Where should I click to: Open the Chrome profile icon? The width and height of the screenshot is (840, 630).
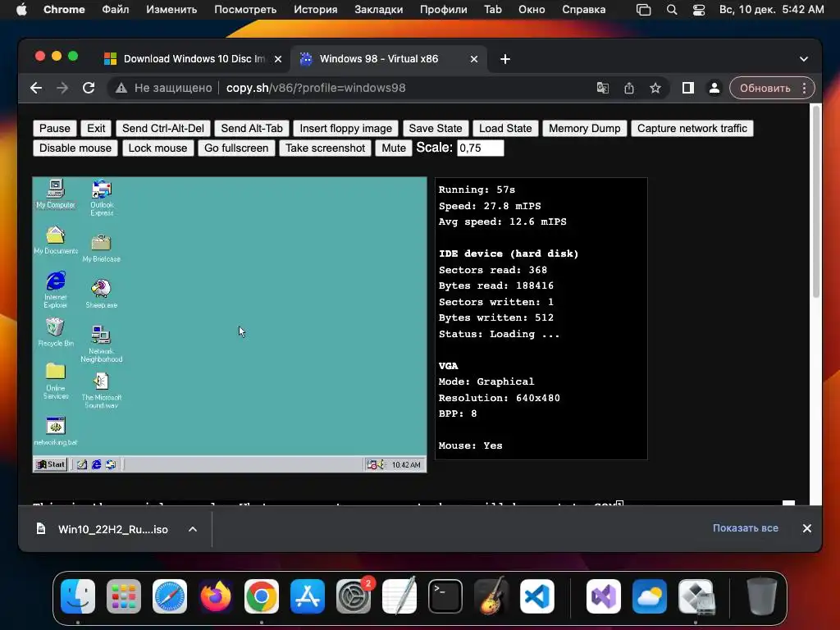pyautogui.click(x=714, y=88)
